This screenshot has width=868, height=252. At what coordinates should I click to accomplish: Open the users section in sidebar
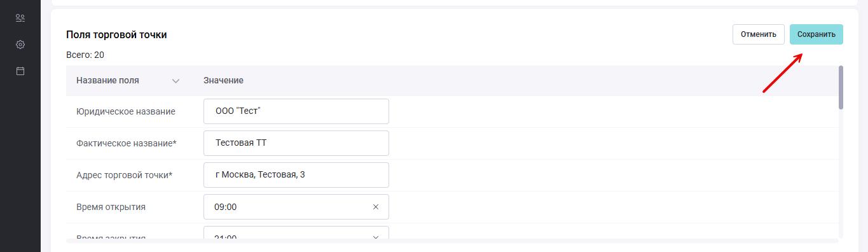point(20,18)
